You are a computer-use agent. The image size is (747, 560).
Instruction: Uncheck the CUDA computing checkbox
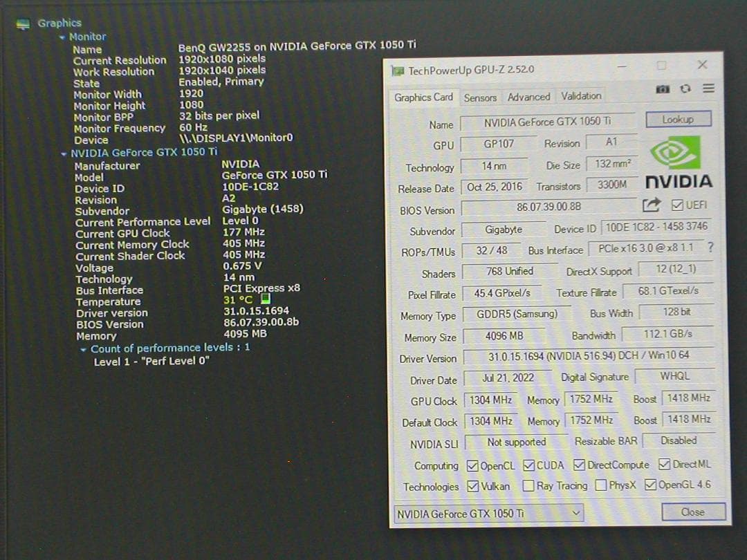528,465
